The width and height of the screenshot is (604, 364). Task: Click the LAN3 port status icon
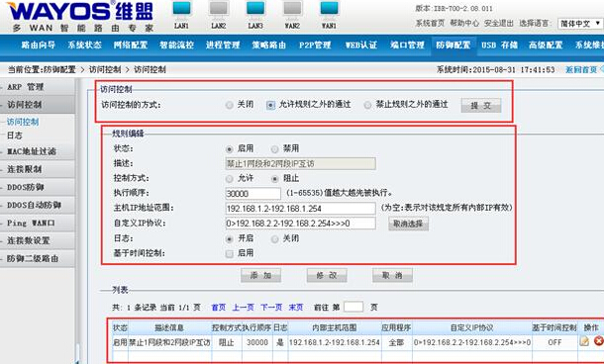[x=255, y=11]
